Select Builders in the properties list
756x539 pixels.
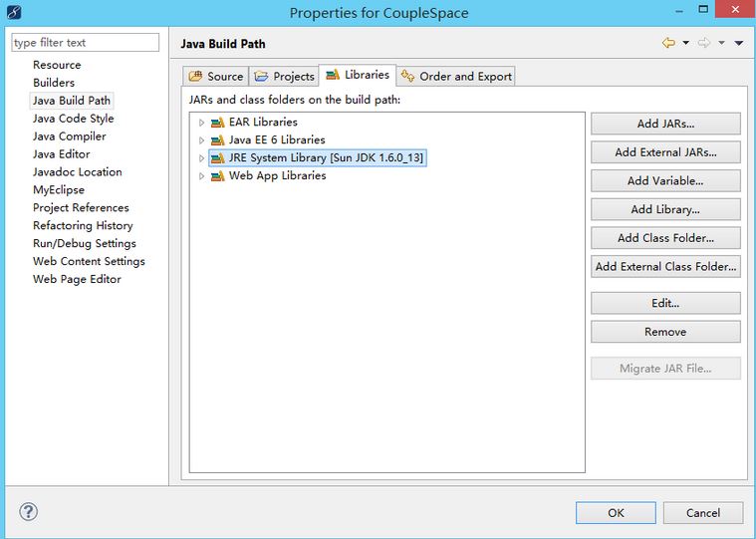[x=54, y=83]
